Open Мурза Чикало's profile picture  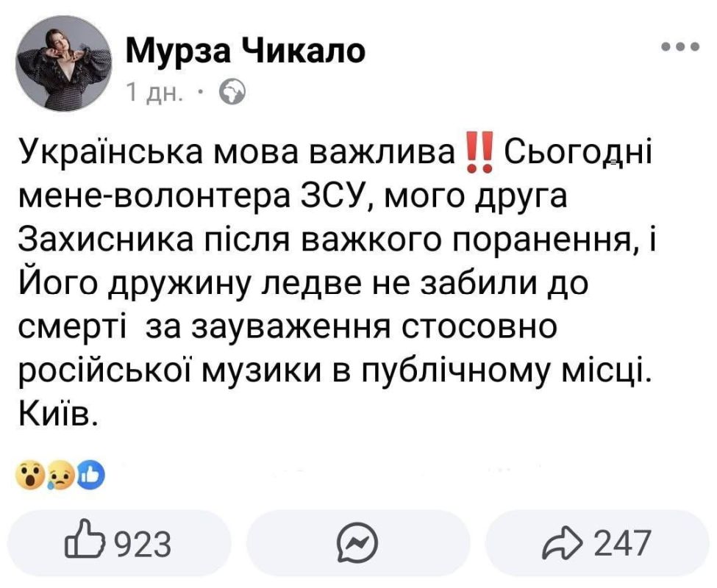63,63
